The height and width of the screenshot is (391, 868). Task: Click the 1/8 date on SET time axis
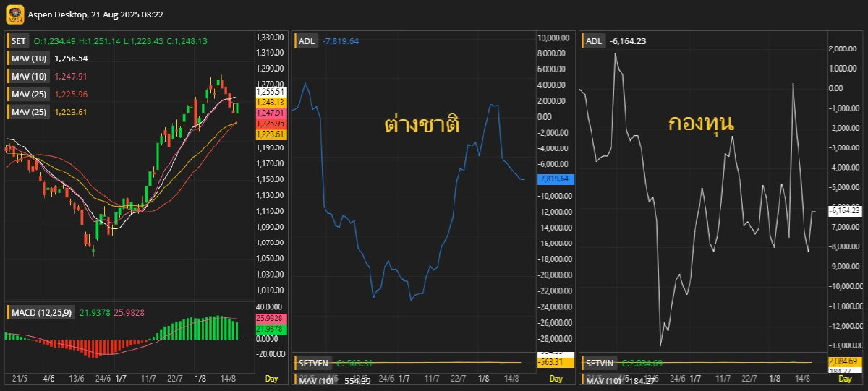tap(201, 379)
